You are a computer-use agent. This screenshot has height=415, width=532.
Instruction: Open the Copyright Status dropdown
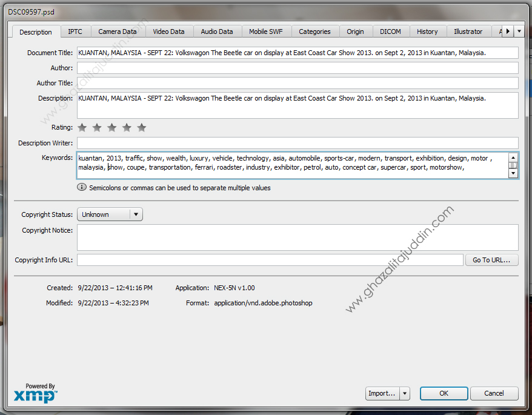pyautogui.click(x=110, y=214)
